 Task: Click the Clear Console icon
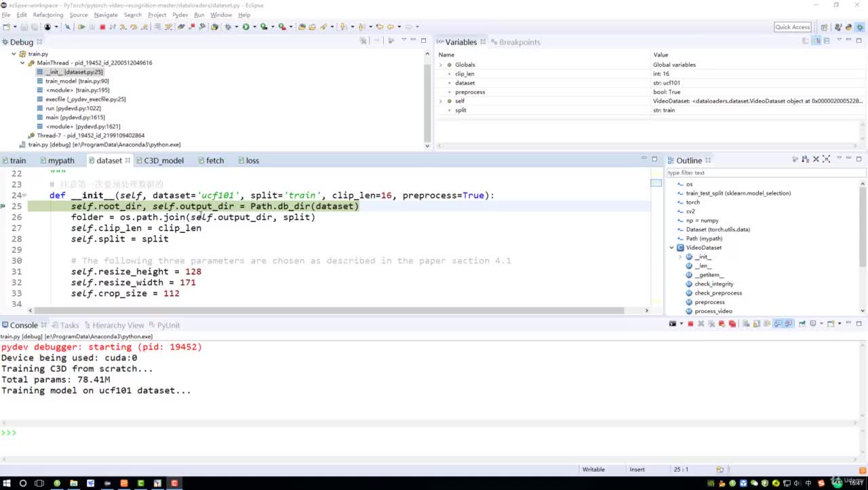(x=746, y=324)
